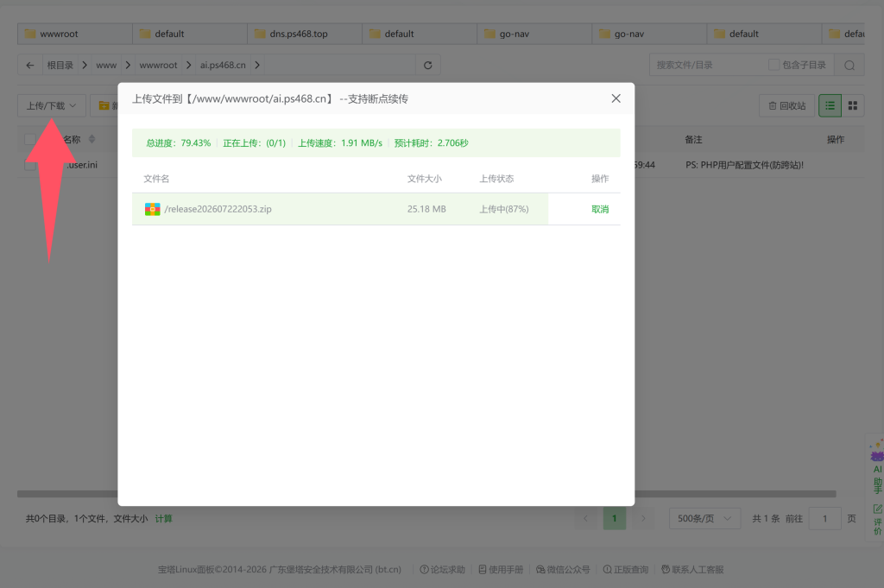Click the /release202607222053.zip file name
The image size is (884, 588).
tap(218, 209)
